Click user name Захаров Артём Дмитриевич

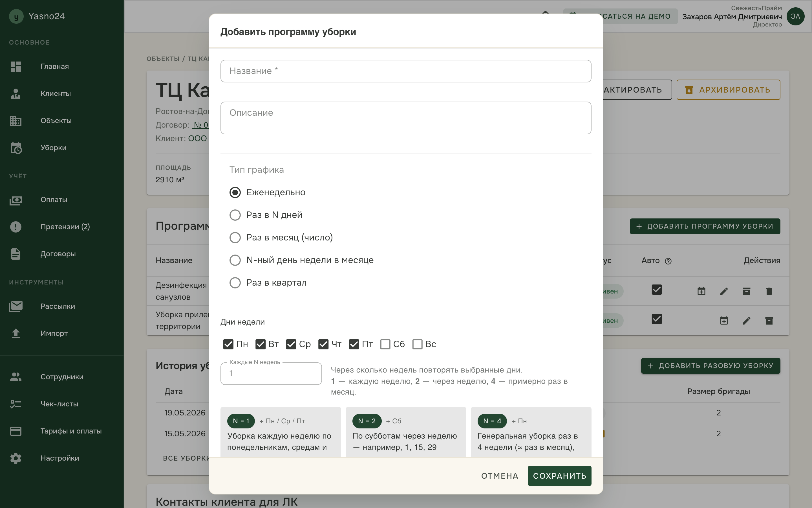click(x=732, y=17)
